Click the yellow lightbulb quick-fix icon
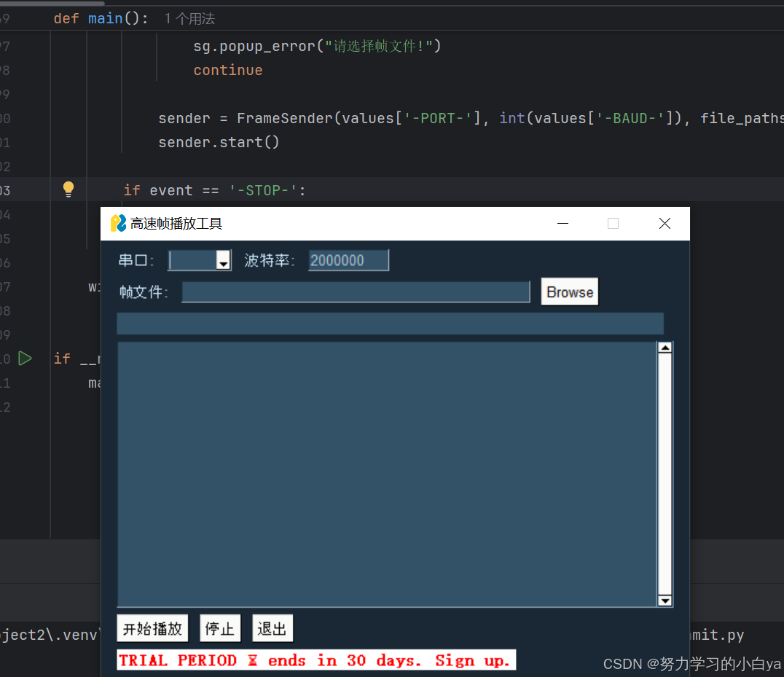784x677 pixels. (x=68, y=189)
